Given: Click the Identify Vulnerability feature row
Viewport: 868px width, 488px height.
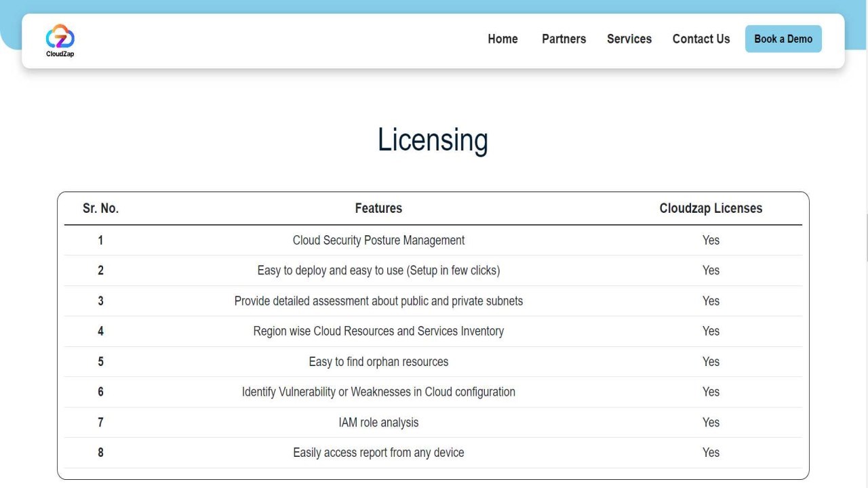Looking at the screenshot, I should (378, 392).
